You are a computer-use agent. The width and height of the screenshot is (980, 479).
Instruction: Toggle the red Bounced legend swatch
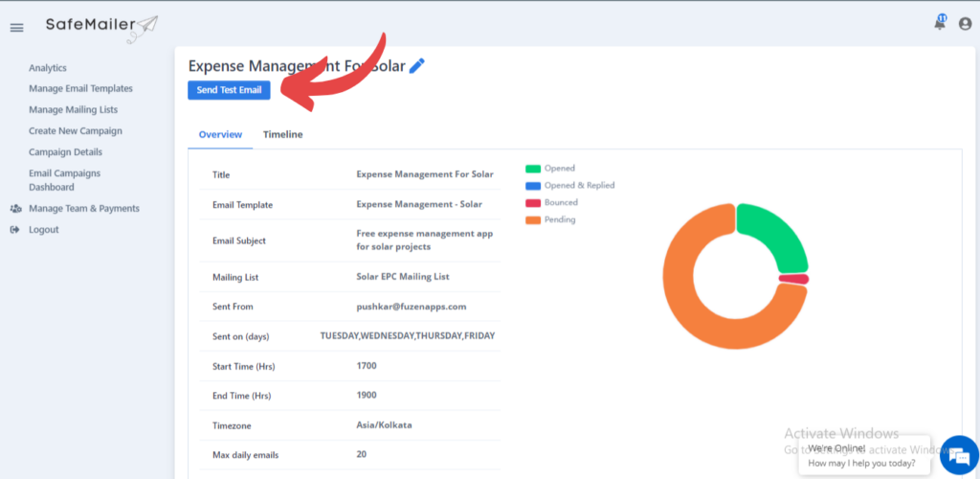532,202
